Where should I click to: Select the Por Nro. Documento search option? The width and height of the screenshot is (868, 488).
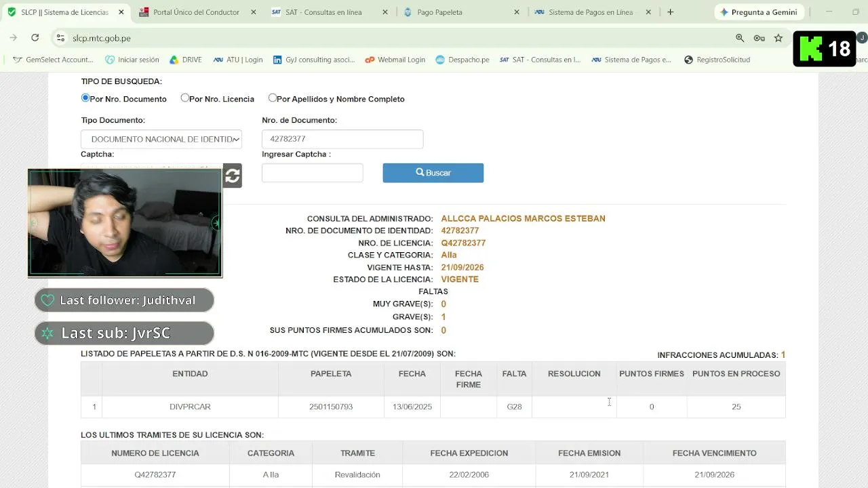click(x=85, y=98)
